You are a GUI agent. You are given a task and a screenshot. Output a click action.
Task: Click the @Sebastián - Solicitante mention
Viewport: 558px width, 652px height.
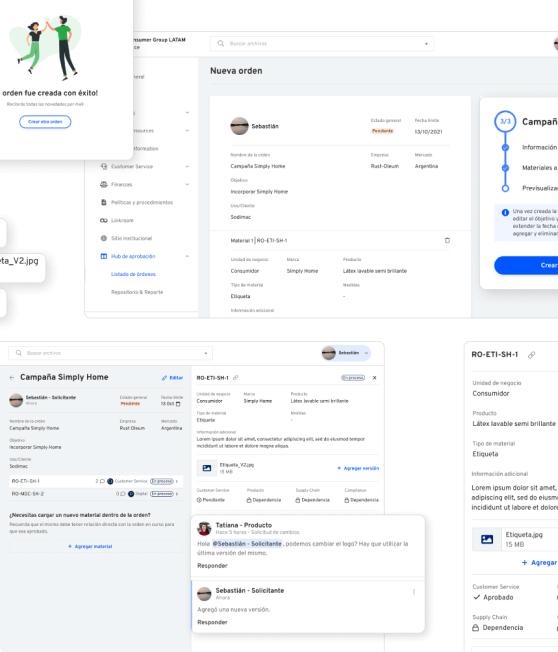coord(247,543)
